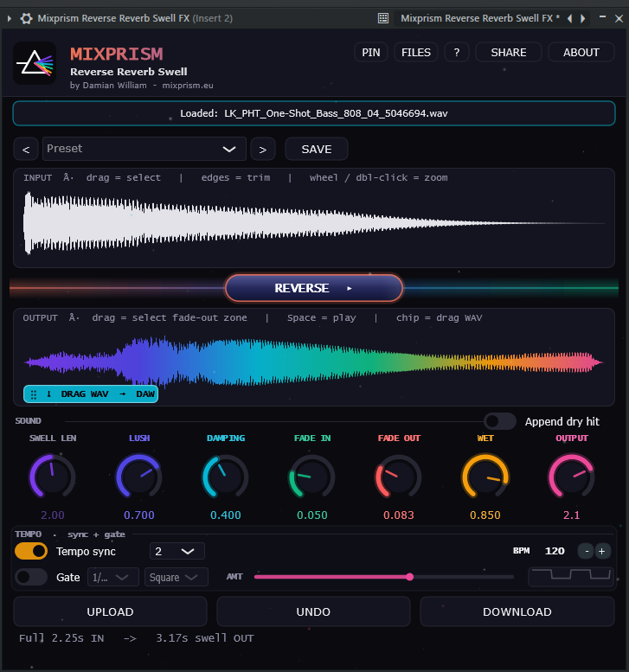
Task: Click the square wave gate shape preview
Action: point(571,577)
